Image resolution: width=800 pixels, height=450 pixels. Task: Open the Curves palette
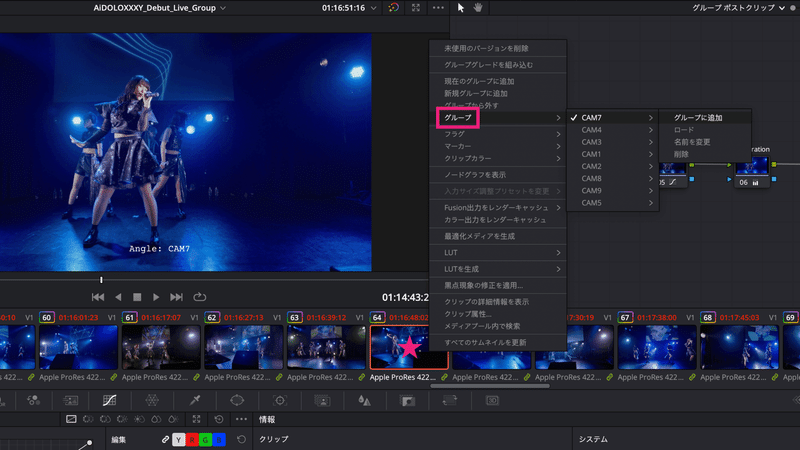tap(109, 401)
